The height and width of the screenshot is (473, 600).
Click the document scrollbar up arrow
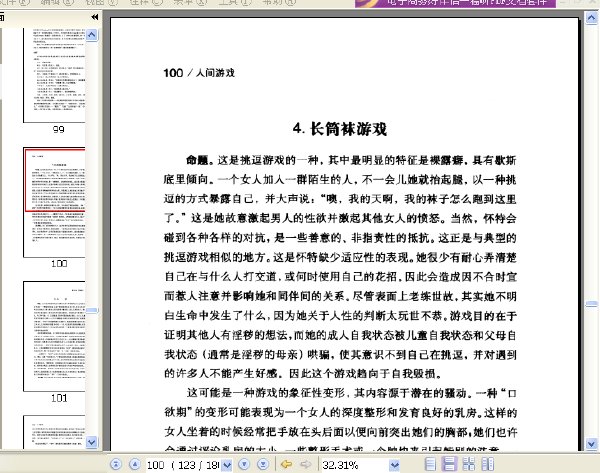click(x=592, y=18)
